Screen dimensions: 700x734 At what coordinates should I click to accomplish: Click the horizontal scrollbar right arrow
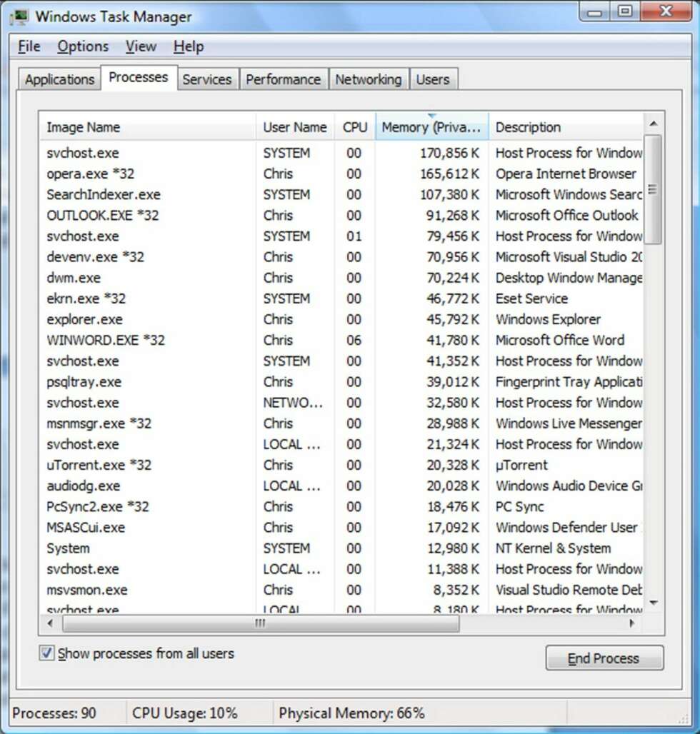click(632, 623)
